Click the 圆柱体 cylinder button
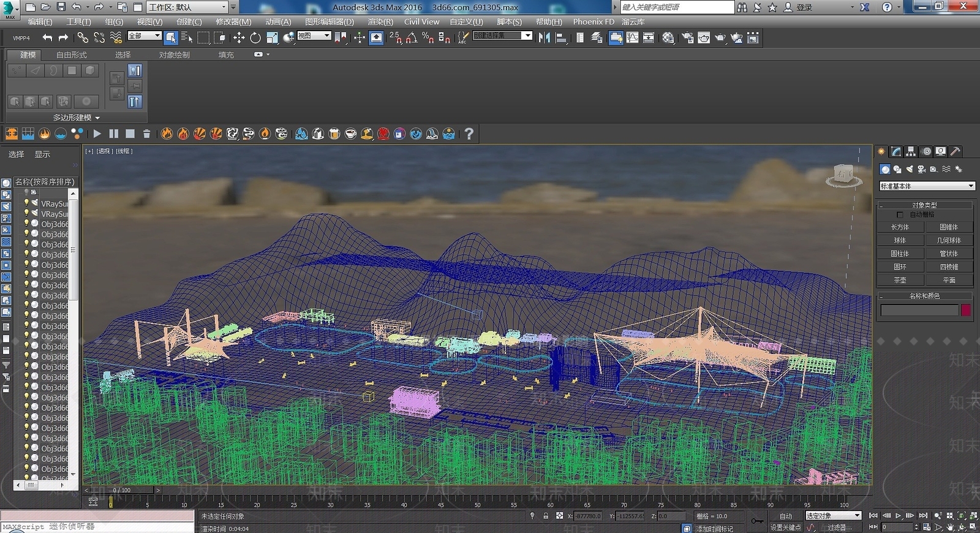Image resolution: width=980 pixels, height=533 pixels. point(900,254)
